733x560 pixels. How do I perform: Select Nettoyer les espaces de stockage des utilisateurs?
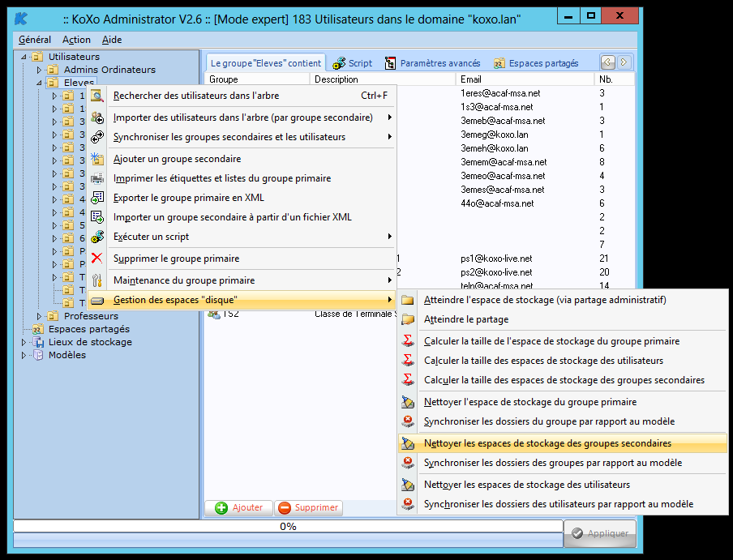pos(563,485)
